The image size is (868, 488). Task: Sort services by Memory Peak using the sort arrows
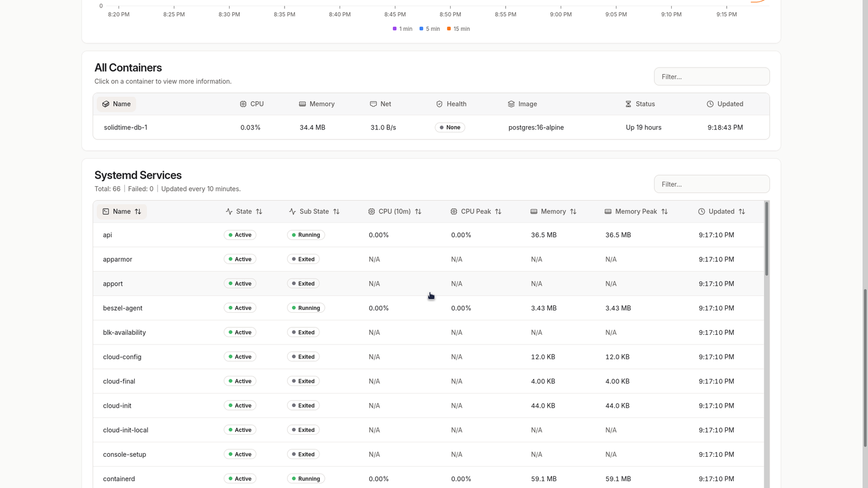[664, 212]
